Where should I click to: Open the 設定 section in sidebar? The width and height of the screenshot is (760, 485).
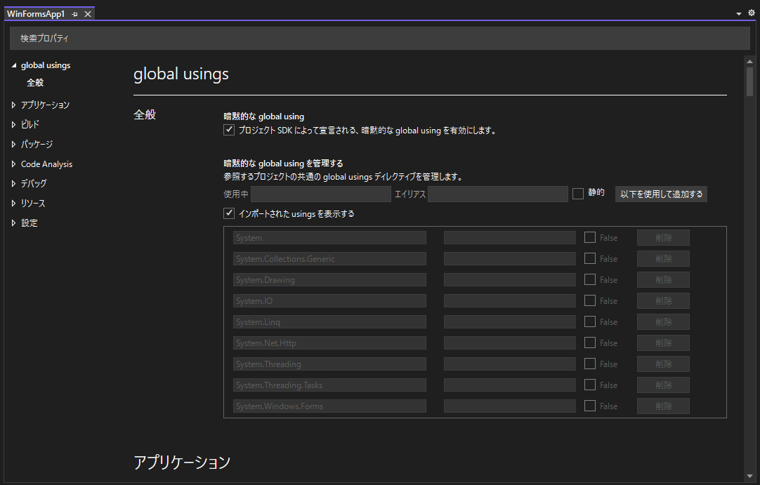[x=29, y=223]
